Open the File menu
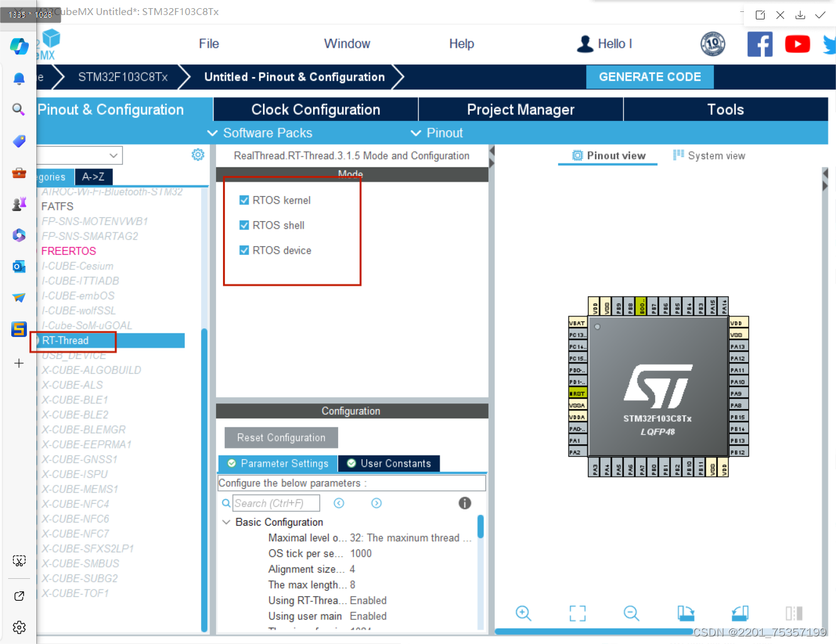 (209, 44)
